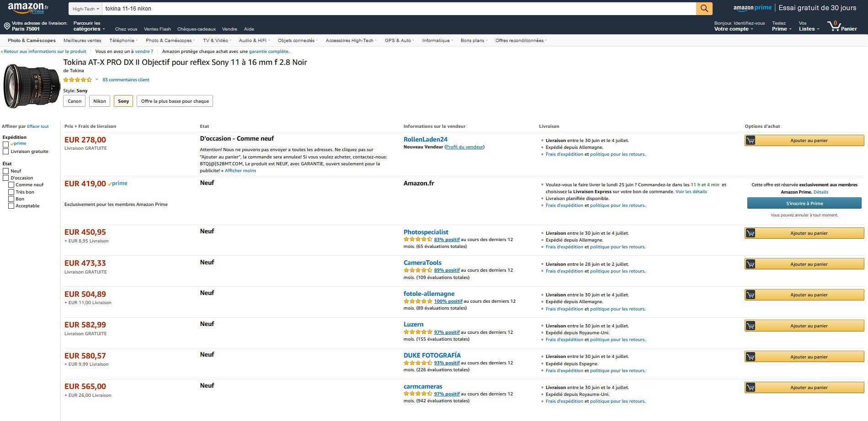The height and width of the screenshot is (421, 868).
Task: Open the Luzern seller page
Action: click(413, 325)
